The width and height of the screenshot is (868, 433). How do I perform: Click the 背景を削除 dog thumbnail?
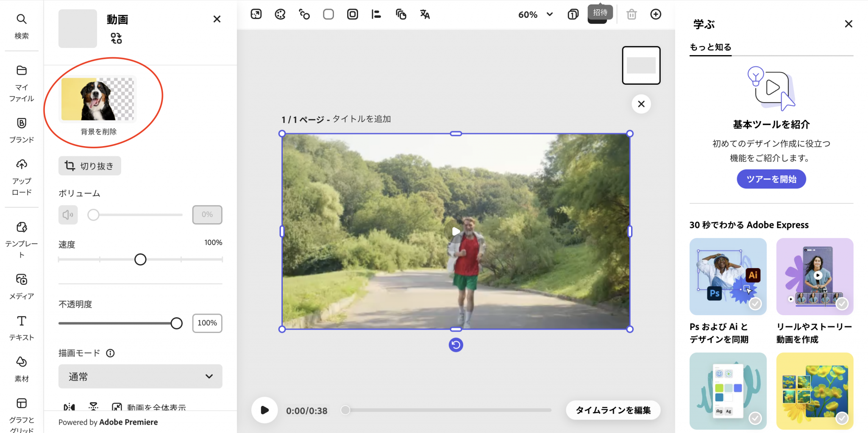98,99
